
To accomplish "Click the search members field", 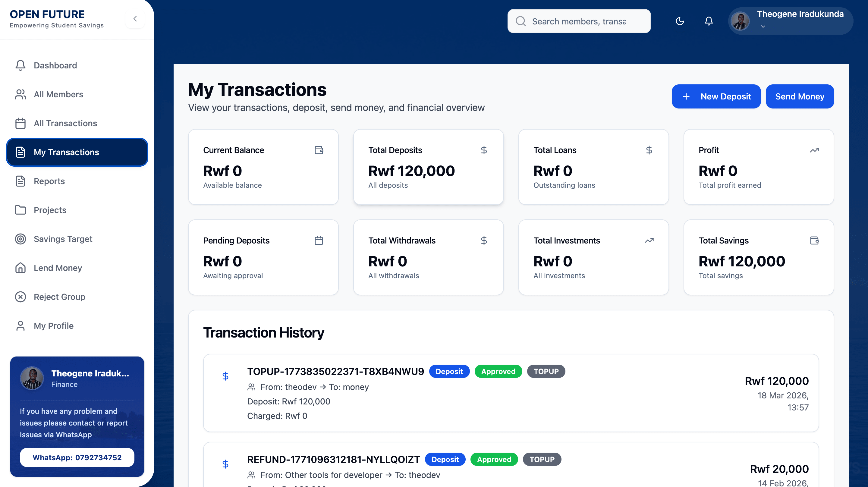I will tap(579, 21).
